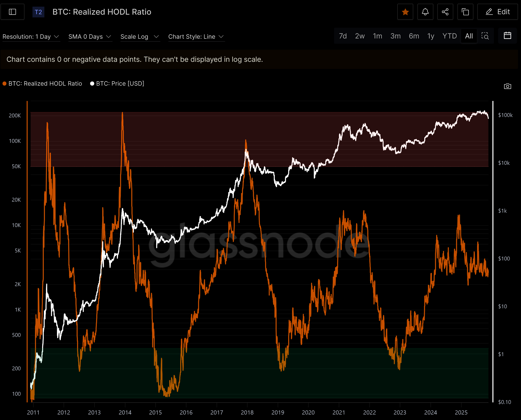
Task: Toggle the sidebar panel icon
Action: pos(12,12)
